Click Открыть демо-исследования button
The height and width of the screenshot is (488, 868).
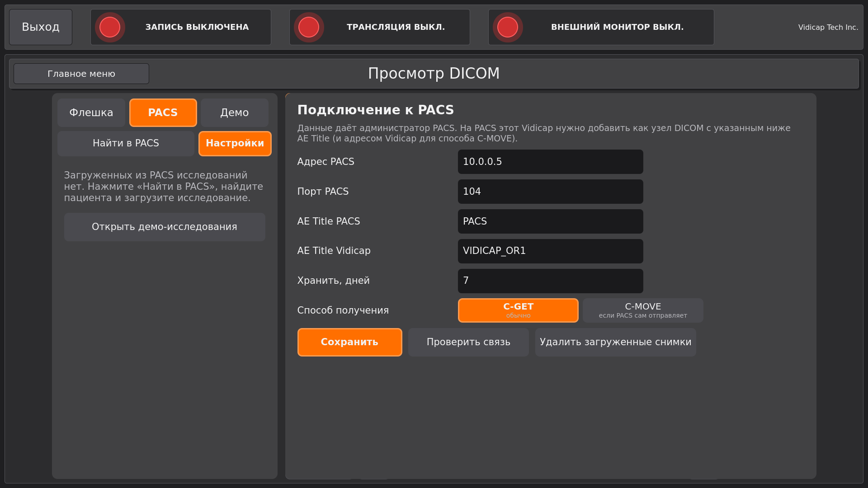[x=165, y=227]
